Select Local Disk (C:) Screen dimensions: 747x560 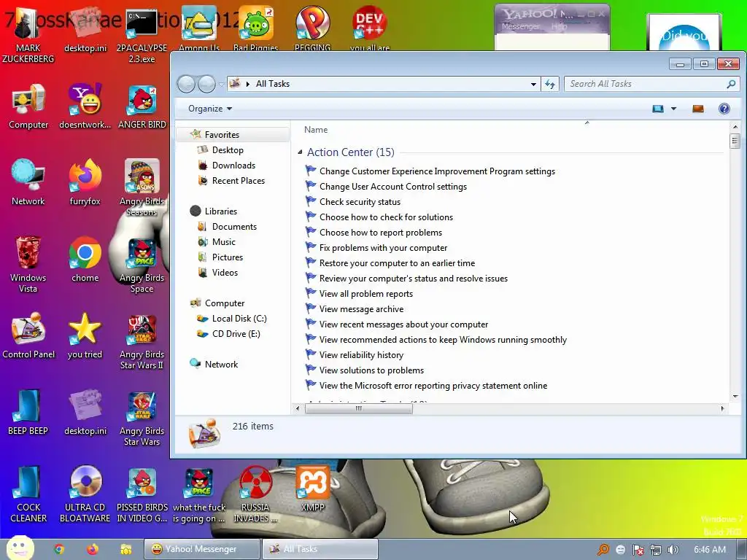(239, 319)
